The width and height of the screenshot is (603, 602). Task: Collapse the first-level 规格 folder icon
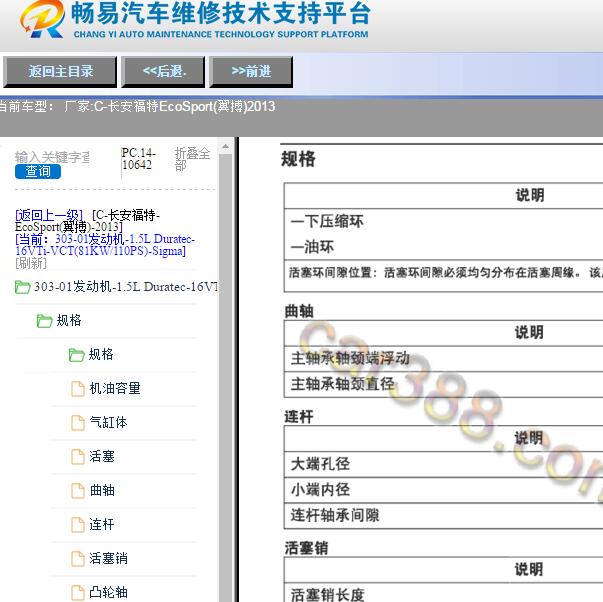[x=44, y=321]
